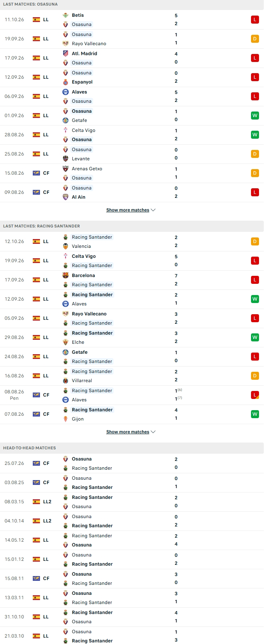Image resolution: width=265 pixels, height=644 pixels.
Task: Click the L penalty badge for 08.08.26 match
Action: tap(255, 395)
